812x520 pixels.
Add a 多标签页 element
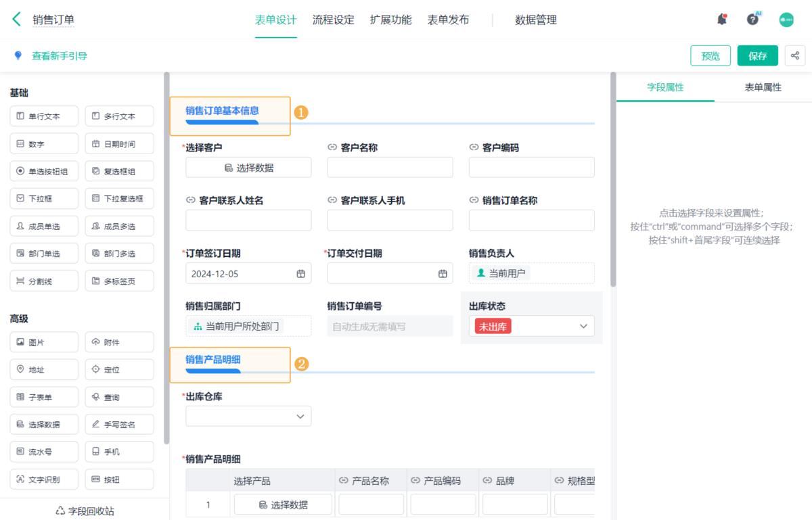tap(120, 281)
